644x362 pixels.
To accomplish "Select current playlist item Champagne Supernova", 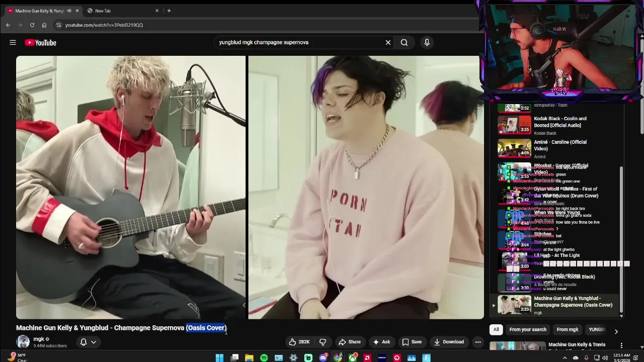I will [555, 305].
